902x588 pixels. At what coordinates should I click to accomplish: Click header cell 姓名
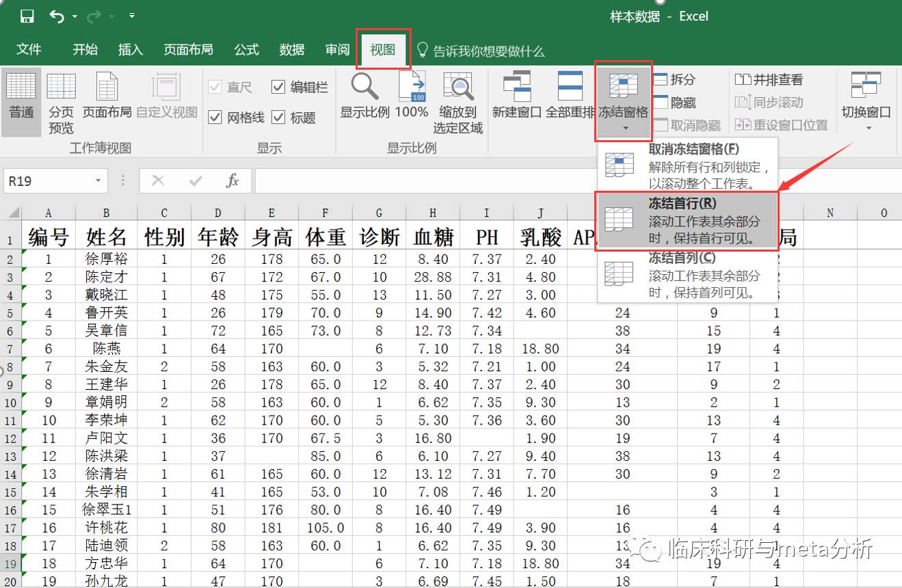point(106,237)
